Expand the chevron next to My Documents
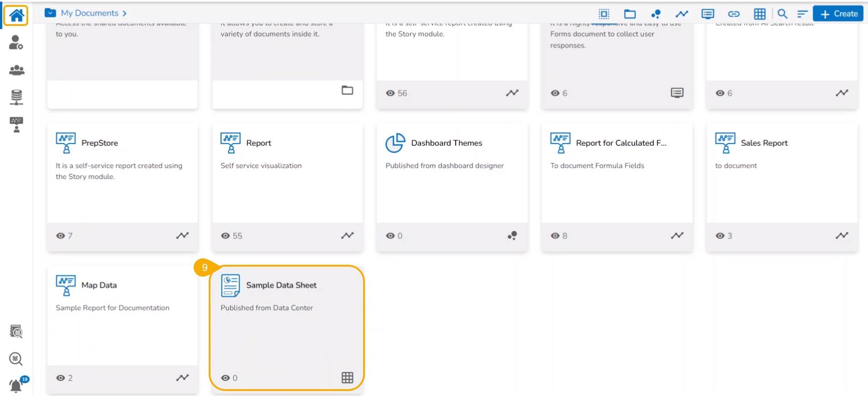 [x=124, y=14]
